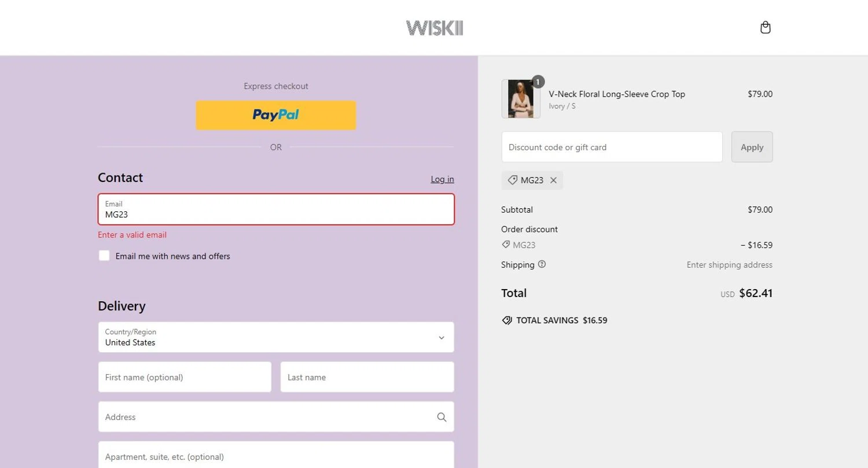Open the Log in link

[x=442, y=179]
